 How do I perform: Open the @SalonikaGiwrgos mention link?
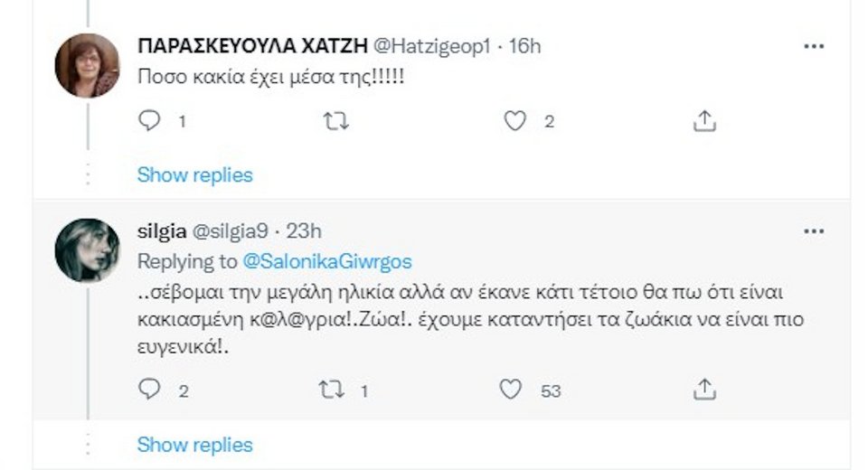click(327, 261)
